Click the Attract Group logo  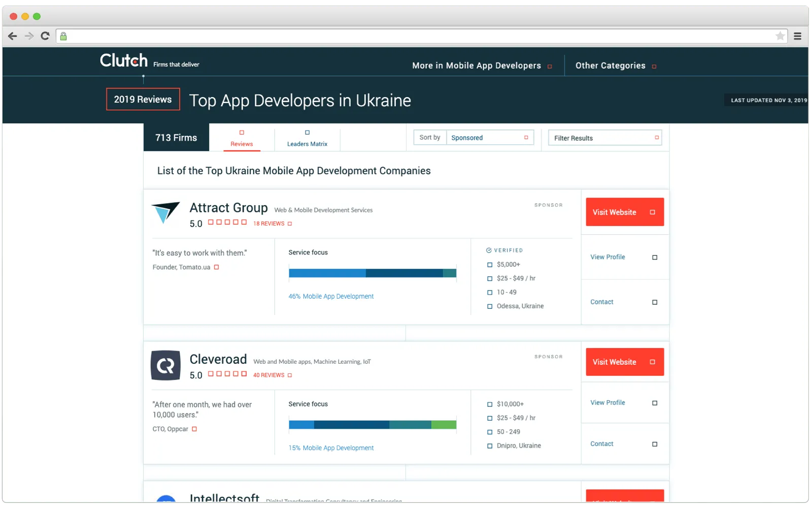165,212
